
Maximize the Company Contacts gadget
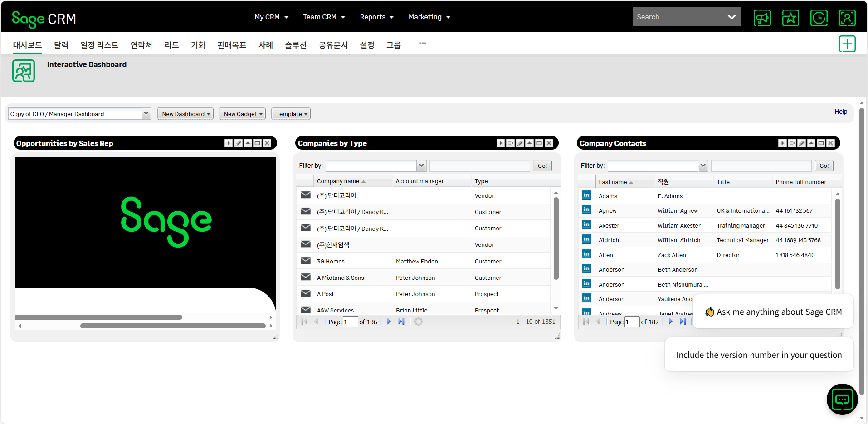pyautogui.click(x=821, y=143)
